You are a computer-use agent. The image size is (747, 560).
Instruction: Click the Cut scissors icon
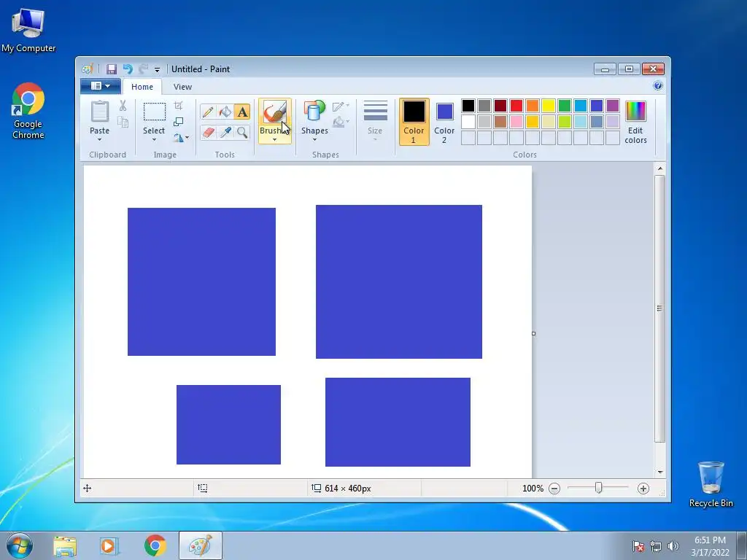coord(123,106)
